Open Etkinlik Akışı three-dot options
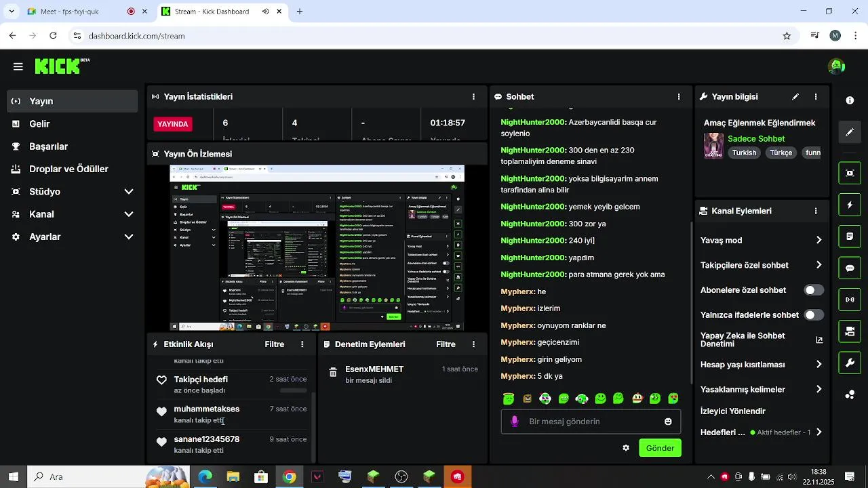Image resolution: width=868 pixels, height=488 pixels. click(x=302, y=344)
